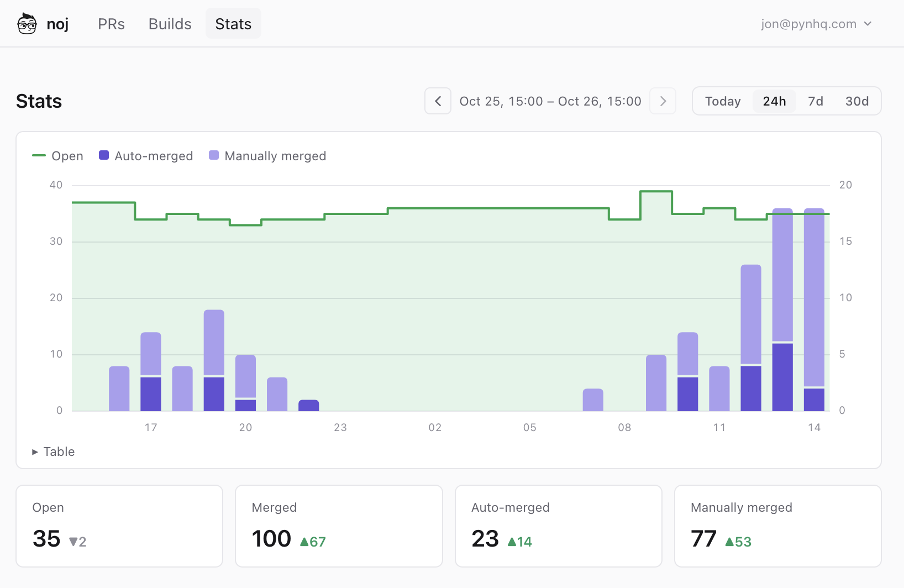Go to previous time range arrow

point(438,101)
